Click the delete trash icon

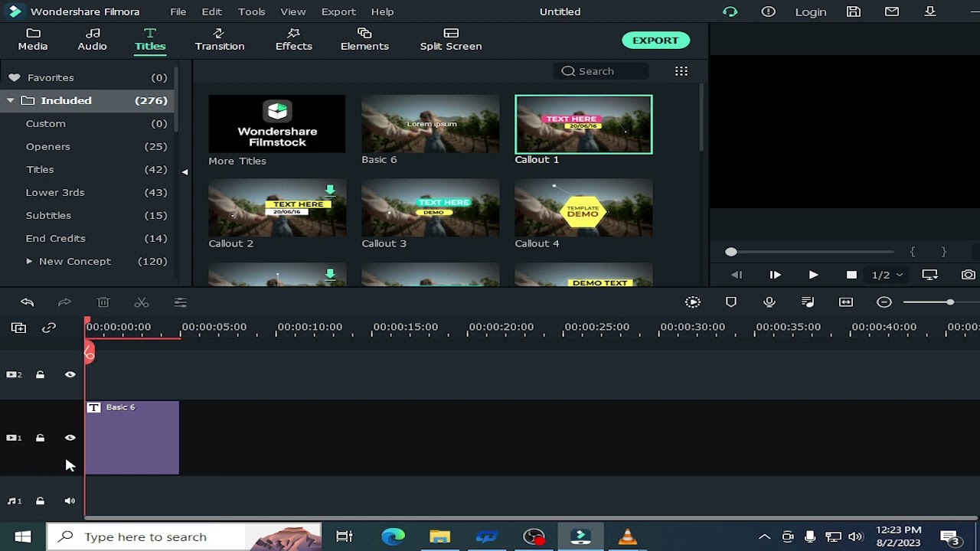[x=103, y=302]
